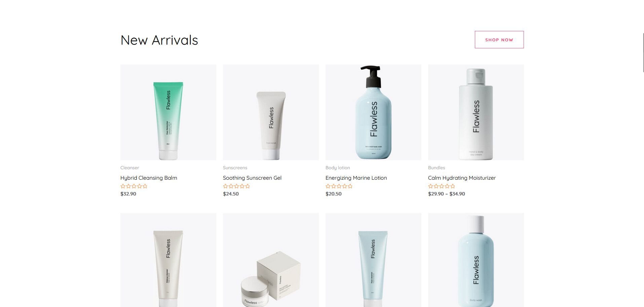The image size is (644, 307).
Task: Click the star rating under Calm Hydrating Moisturizer
Action: (442, 186)
